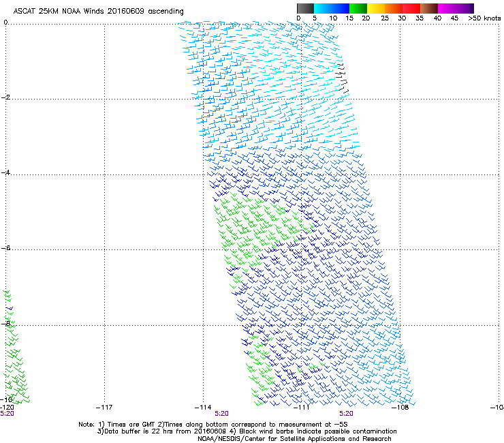Click the '0' label under the color bar
This screenshot has height=443, width=504.
pos(298,18)
